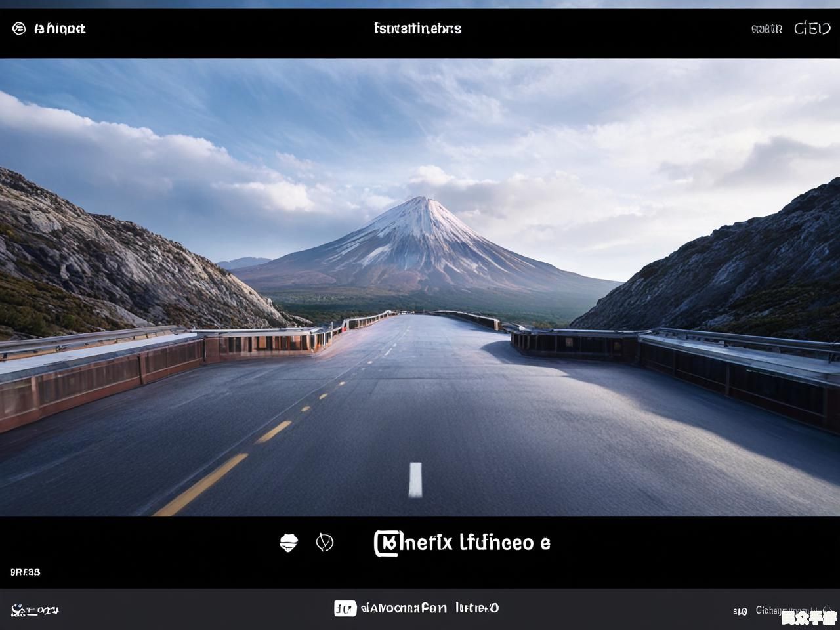Screen dimensions: 840x630
Task: Select the centered header title 'fsnattinehns'
Action: pos(418,28)
